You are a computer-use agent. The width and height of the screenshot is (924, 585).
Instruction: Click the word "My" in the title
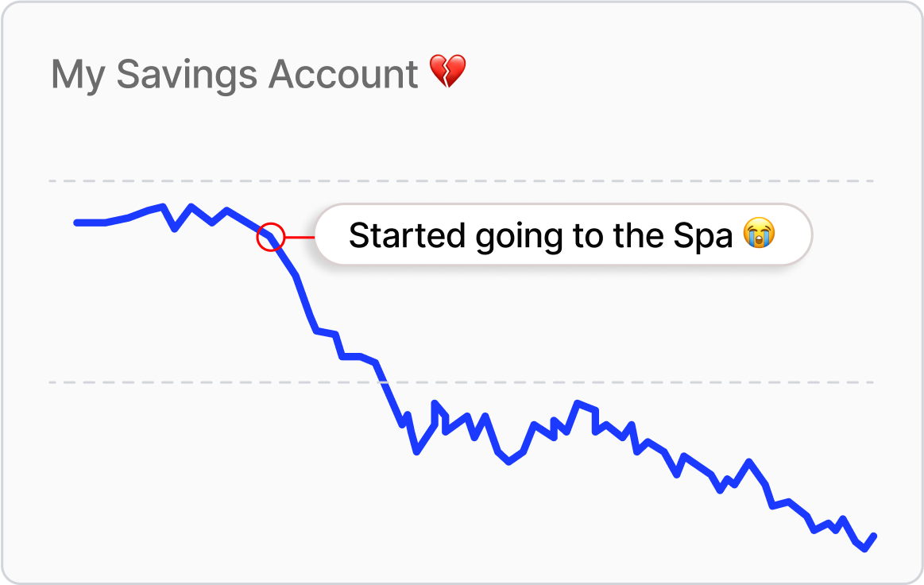coord(75,76)
